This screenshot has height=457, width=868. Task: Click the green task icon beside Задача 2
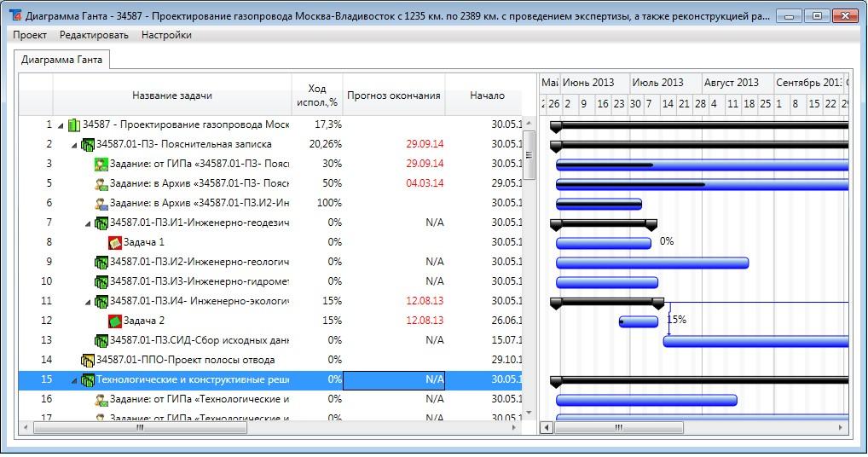click(115, 321)
